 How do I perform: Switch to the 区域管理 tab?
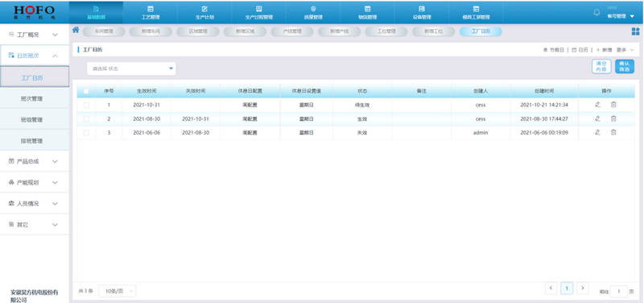click(x=198, y=31)
